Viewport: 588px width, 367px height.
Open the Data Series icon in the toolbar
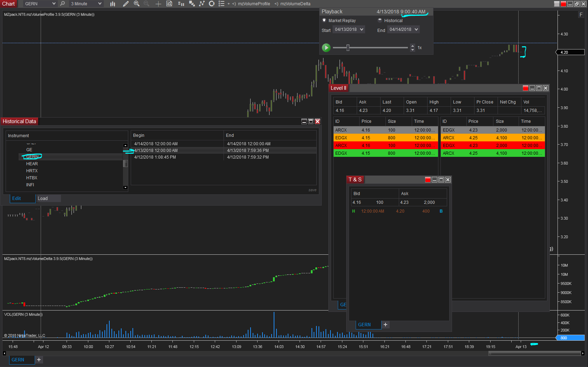click(192, 4)
